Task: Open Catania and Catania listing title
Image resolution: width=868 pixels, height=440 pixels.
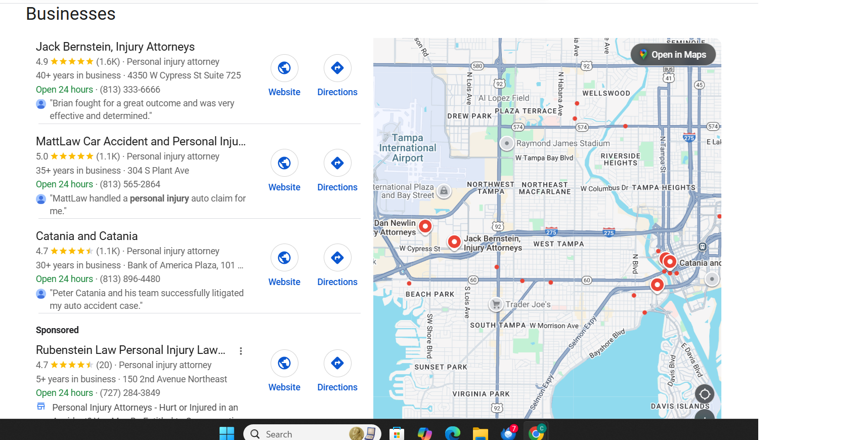Action: point(86,236)
